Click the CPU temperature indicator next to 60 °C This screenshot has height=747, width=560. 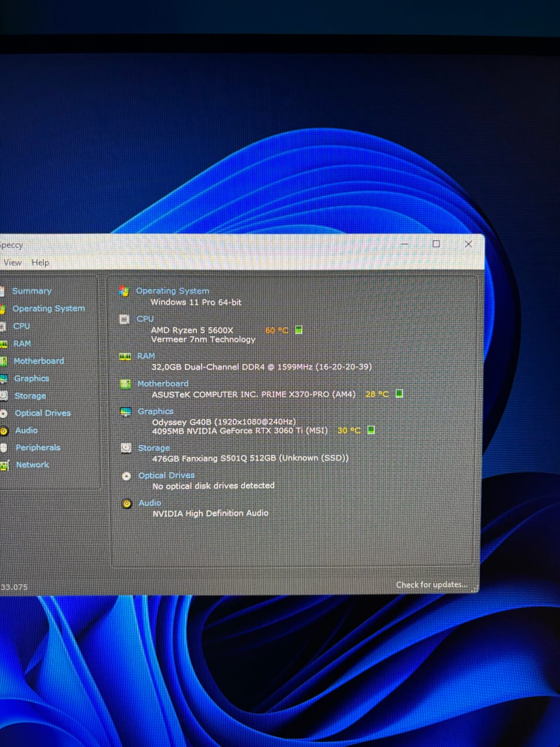click(299, 330)
